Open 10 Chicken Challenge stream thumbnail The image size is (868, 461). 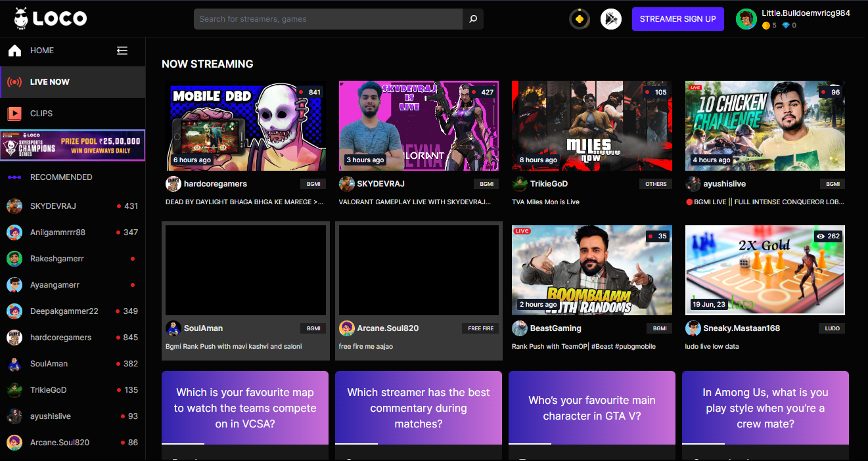pos(765,126)
